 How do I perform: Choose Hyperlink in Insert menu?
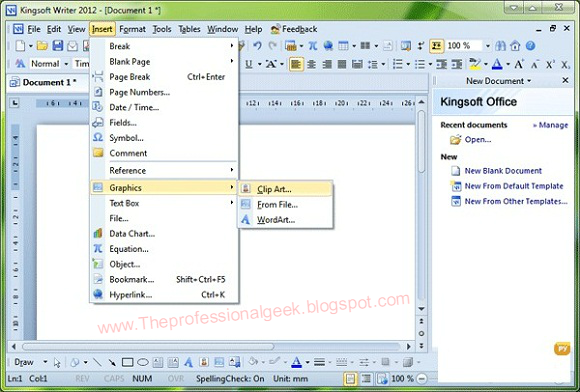coord(165,295)
